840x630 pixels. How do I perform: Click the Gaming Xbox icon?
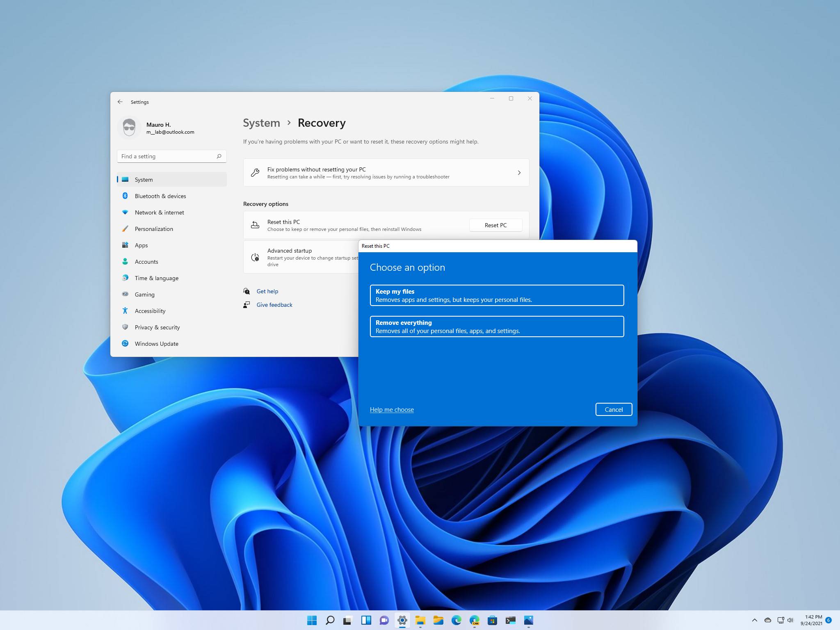pos(126,294)
